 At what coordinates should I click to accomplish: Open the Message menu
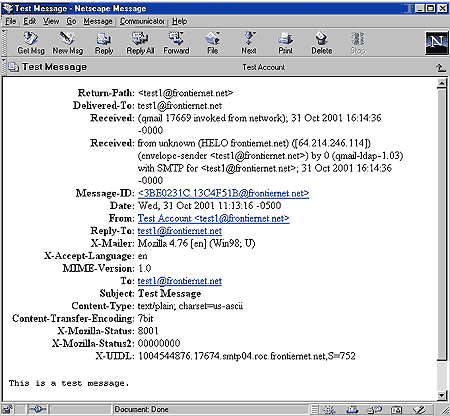coord(98,21)
